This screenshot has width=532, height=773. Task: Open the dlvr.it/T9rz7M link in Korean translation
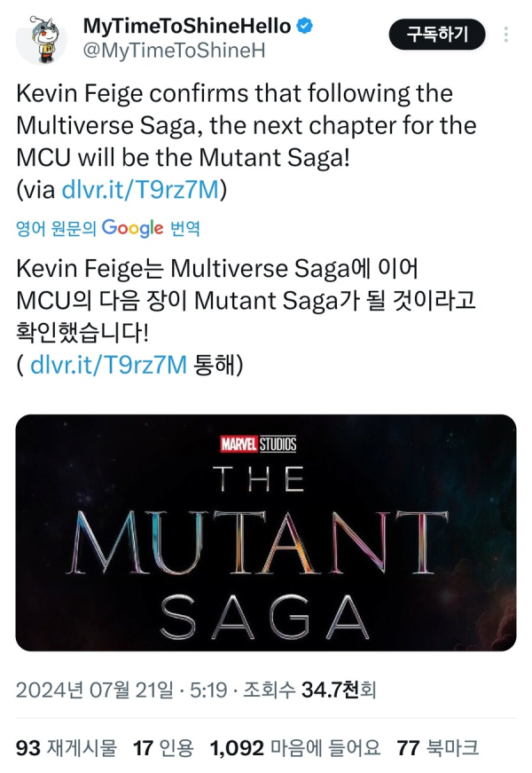pyautogui.click(x=108, y=365)
